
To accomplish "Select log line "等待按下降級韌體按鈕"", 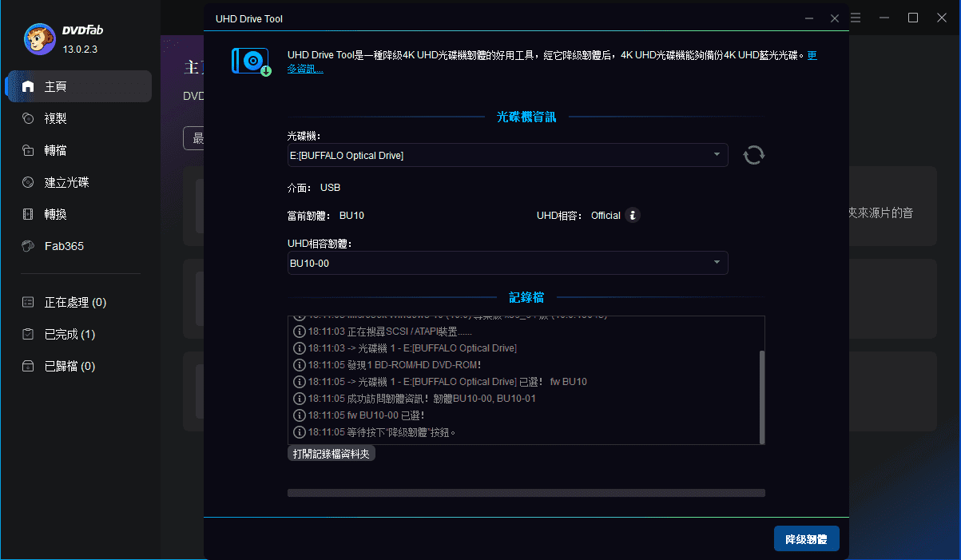I will pos(375,432).
